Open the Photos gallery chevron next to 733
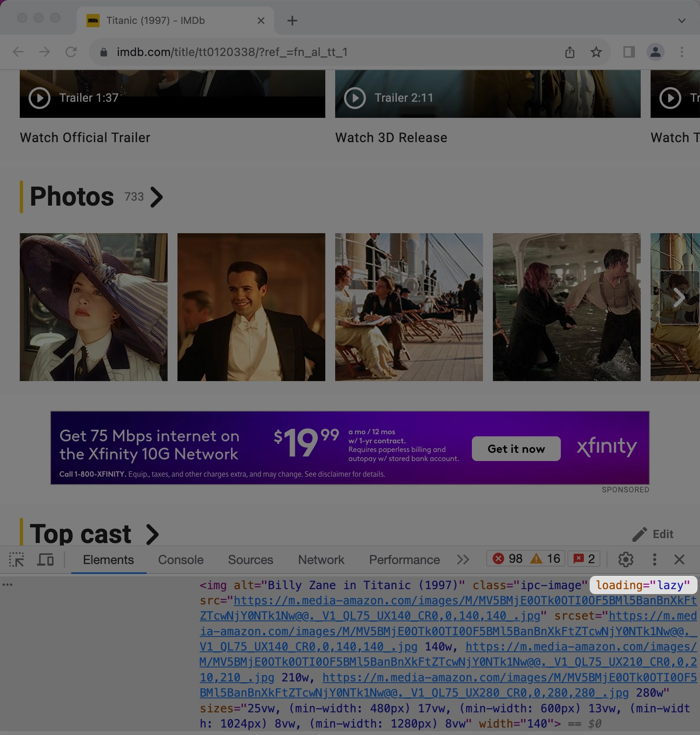The height and width of the screenshot is (735, 700). click(x=156, y=197)
